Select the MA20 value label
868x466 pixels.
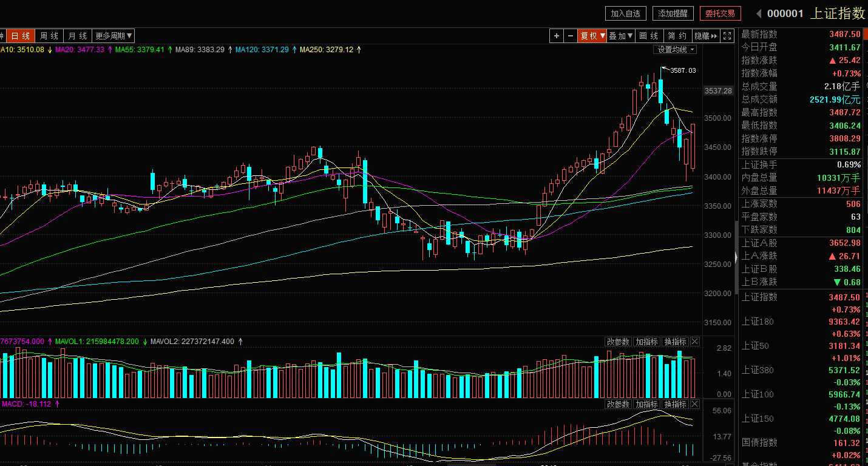pos(80,50)
